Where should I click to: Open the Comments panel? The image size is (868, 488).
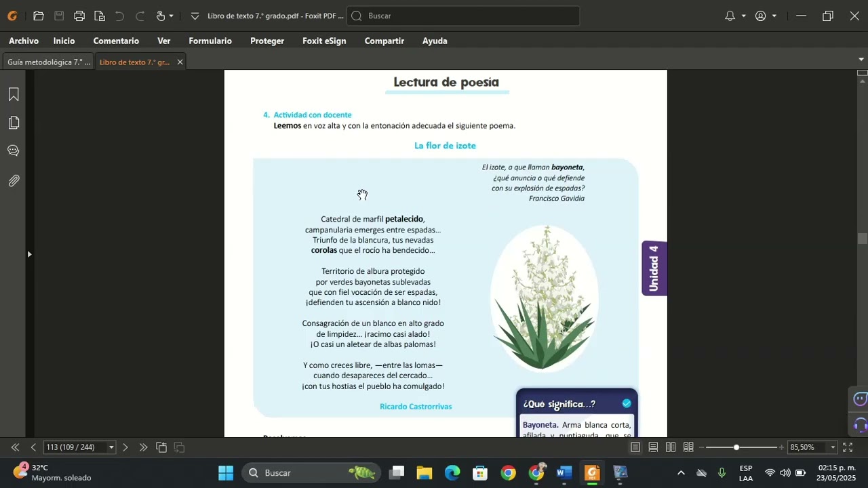14,151
